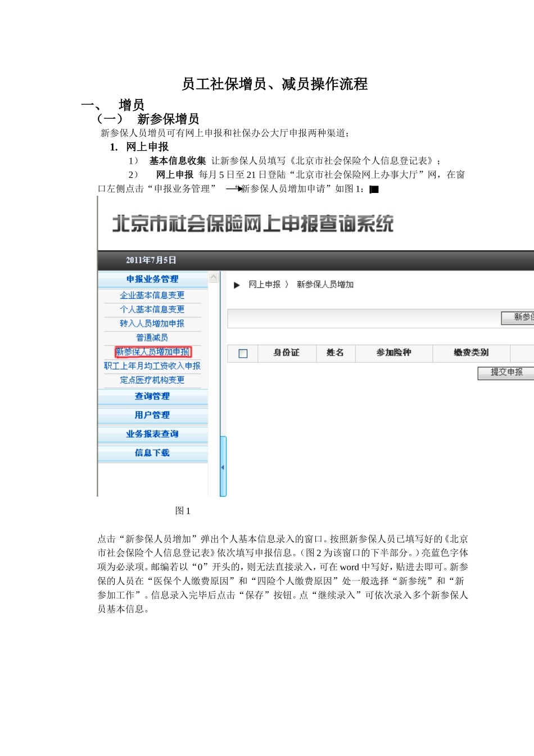Expand 业务报表查询 menu section
Image resolution: width=534 pixels, height=756 pixels.
point(152,434)
